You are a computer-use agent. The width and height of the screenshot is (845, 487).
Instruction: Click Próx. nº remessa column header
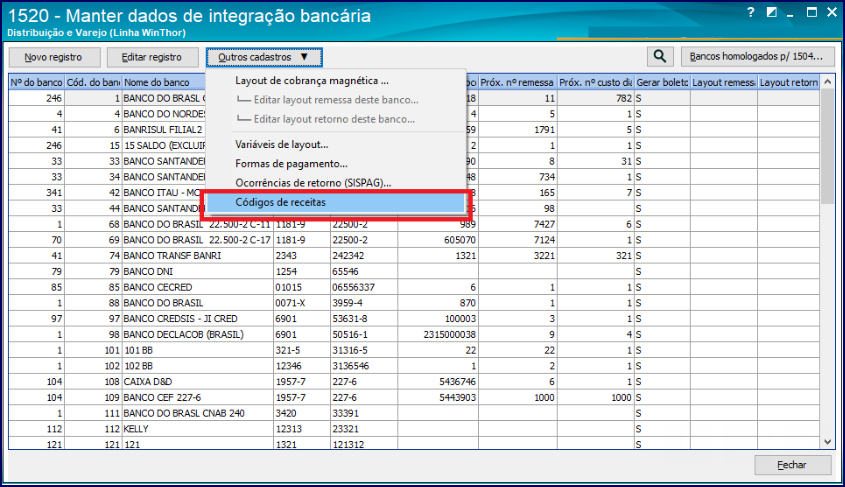517,82
